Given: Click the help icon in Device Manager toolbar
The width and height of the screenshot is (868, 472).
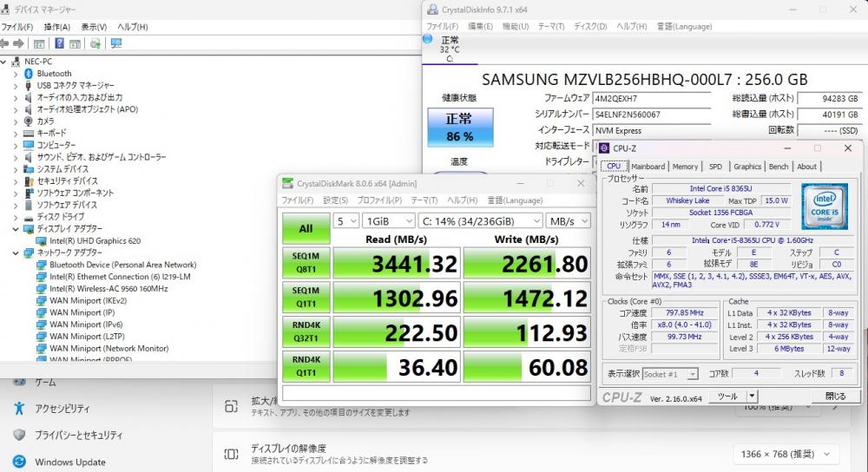Looking at the screenshot, I should click(x=59, y=43).
